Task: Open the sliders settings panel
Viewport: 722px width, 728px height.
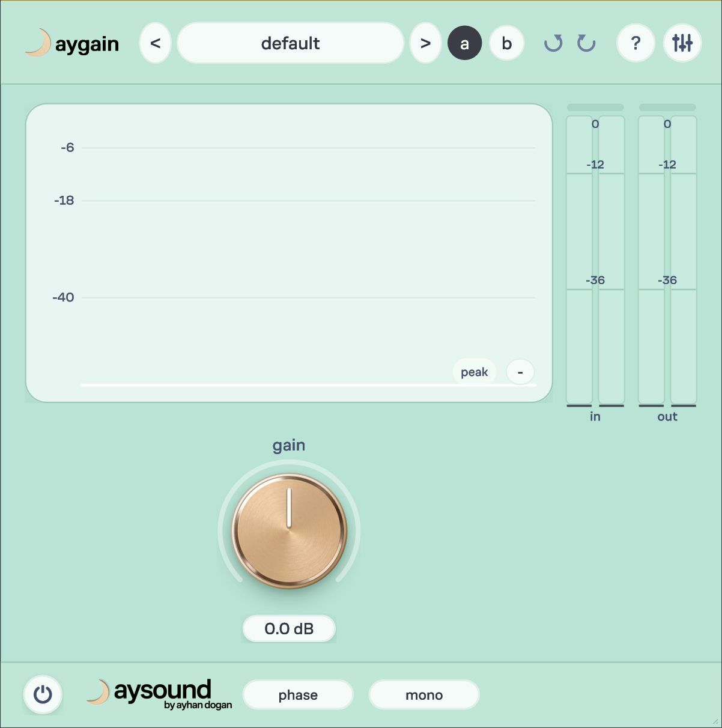Action: [x=682, y=43]
